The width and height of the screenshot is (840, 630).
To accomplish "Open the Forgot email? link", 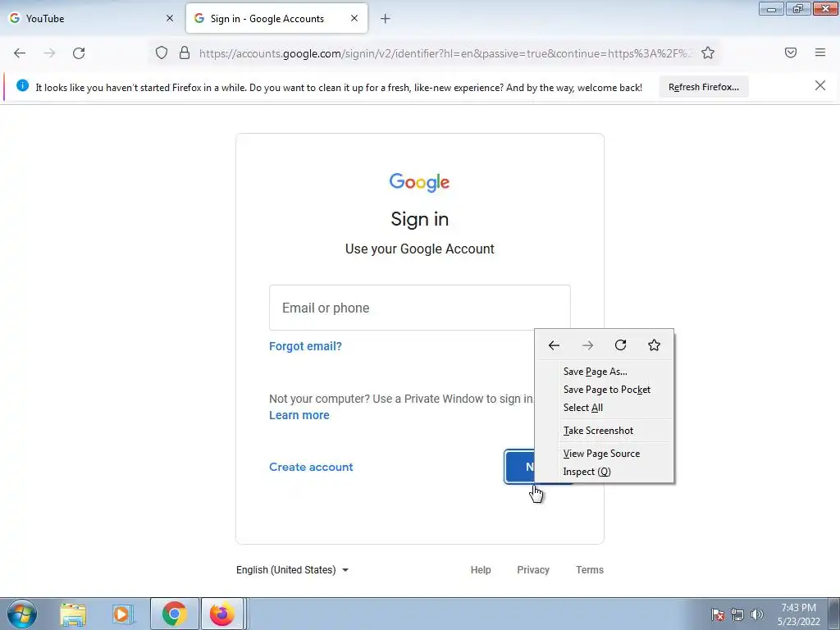I will click(x=305, y=346).
